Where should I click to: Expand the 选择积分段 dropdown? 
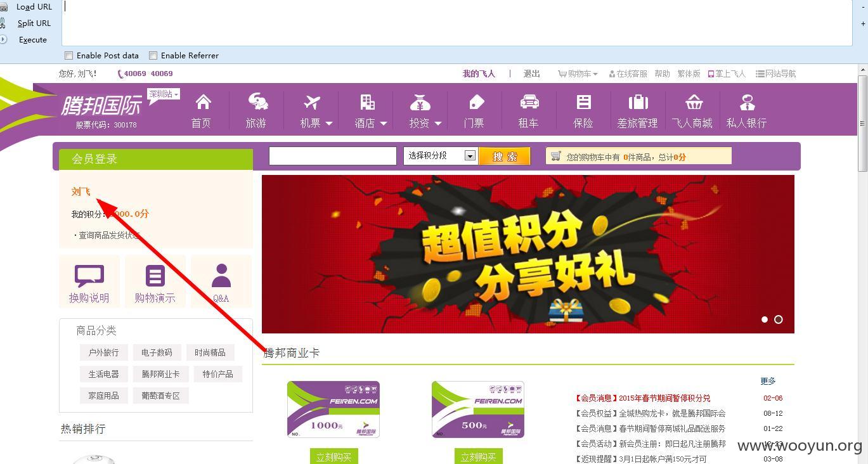click(x=470, y=156)
